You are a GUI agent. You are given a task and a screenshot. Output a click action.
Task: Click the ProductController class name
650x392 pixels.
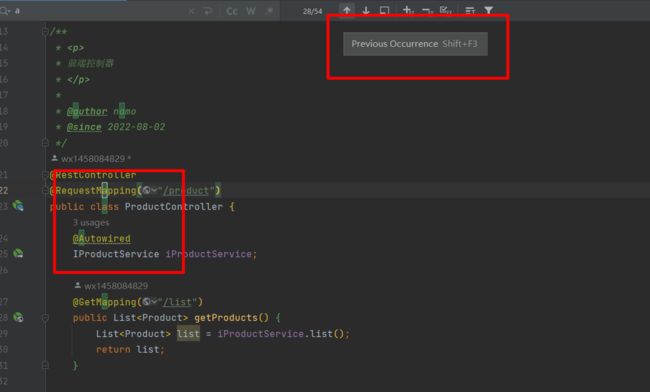pos(174,207)
